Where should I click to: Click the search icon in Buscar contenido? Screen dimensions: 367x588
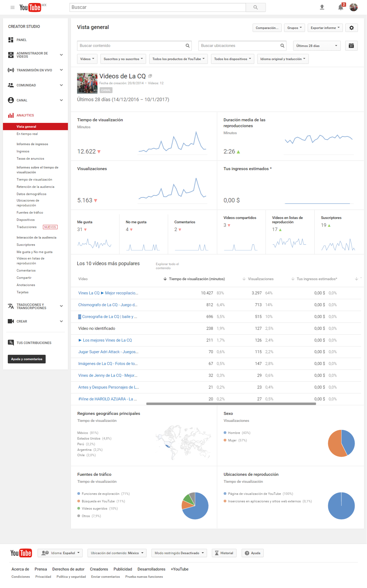(x=188, y=46)
